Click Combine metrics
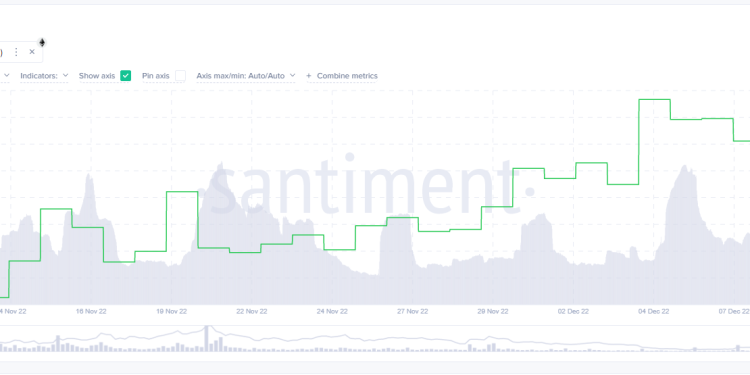 click(x=347, y=76)
